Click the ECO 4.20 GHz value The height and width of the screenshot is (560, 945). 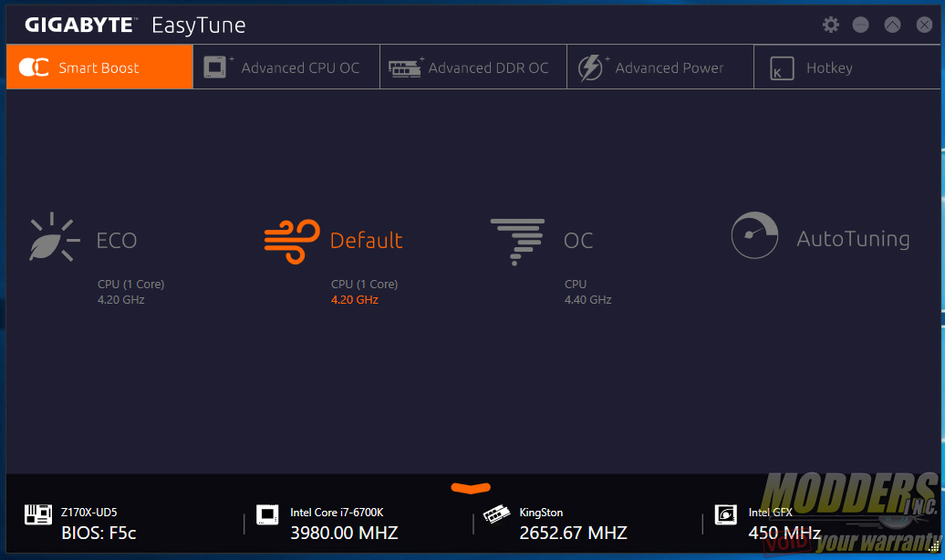click(x=121, y=299)
